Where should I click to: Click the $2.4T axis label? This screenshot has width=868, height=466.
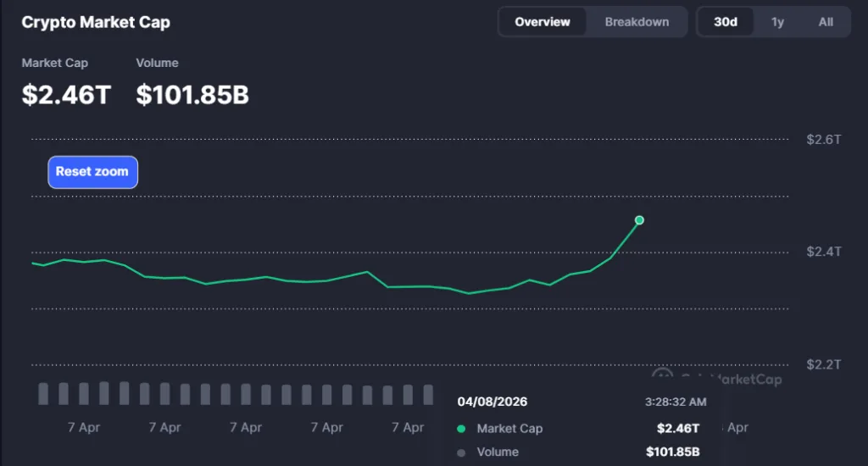tap(824, 252)
